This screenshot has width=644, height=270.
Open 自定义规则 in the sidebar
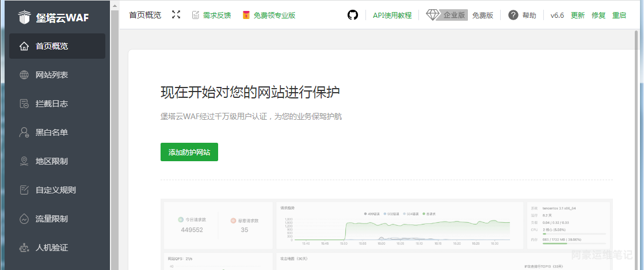pyautogui.click(x=57, y=190)
